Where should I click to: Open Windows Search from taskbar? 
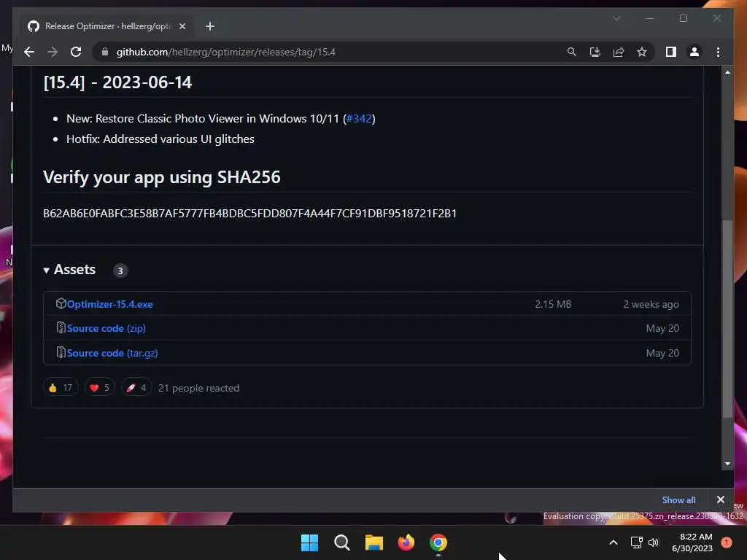pos(342,542)
